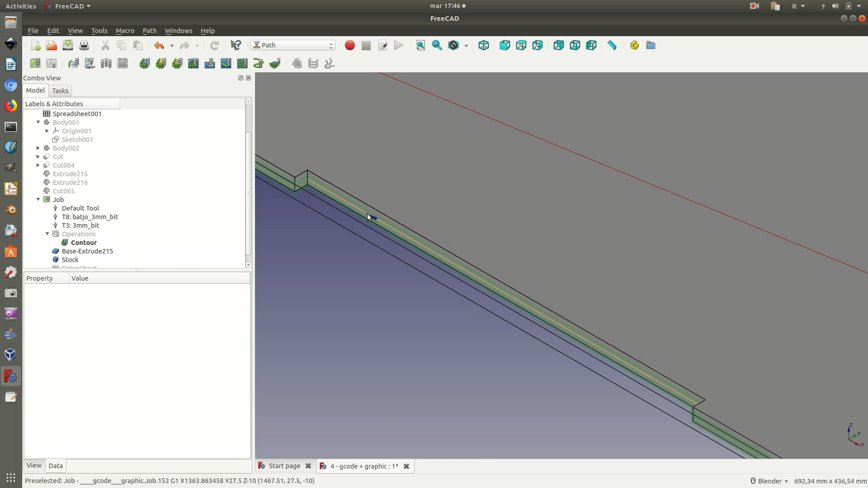
Task: Switch to the front view cube
Action: 505,45
